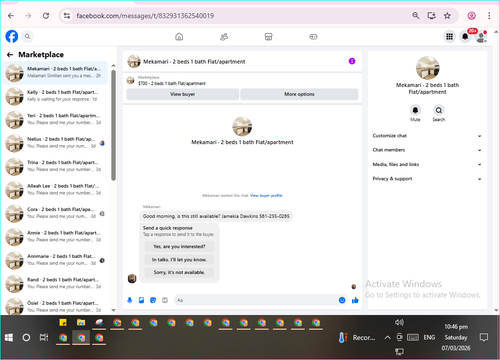Open the account profile menu
500x360 pixels.
click(481, 37)
